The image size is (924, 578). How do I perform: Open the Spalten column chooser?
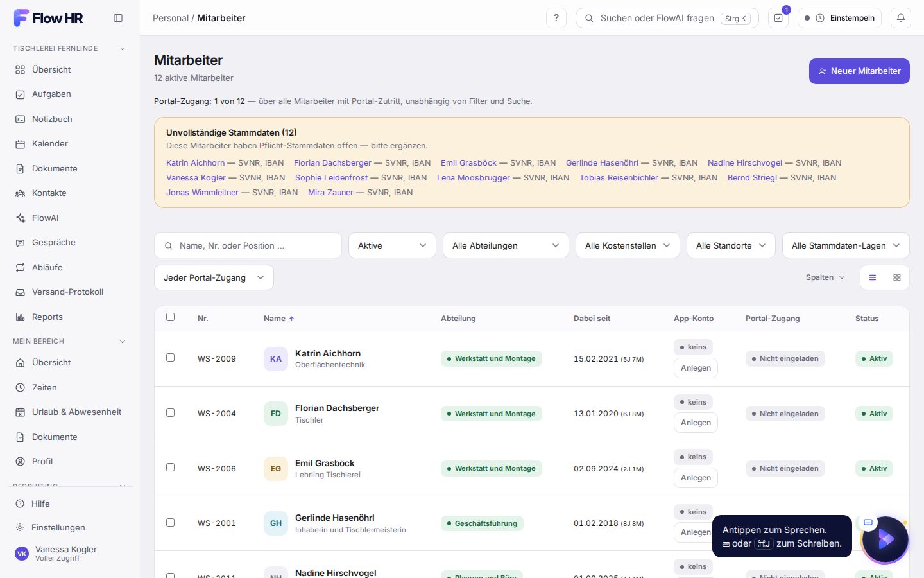pos(825,277)
